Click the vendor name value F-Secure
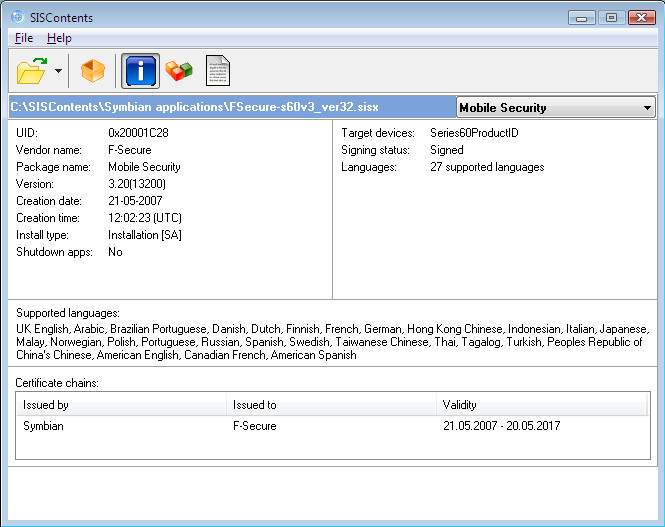 130,150
